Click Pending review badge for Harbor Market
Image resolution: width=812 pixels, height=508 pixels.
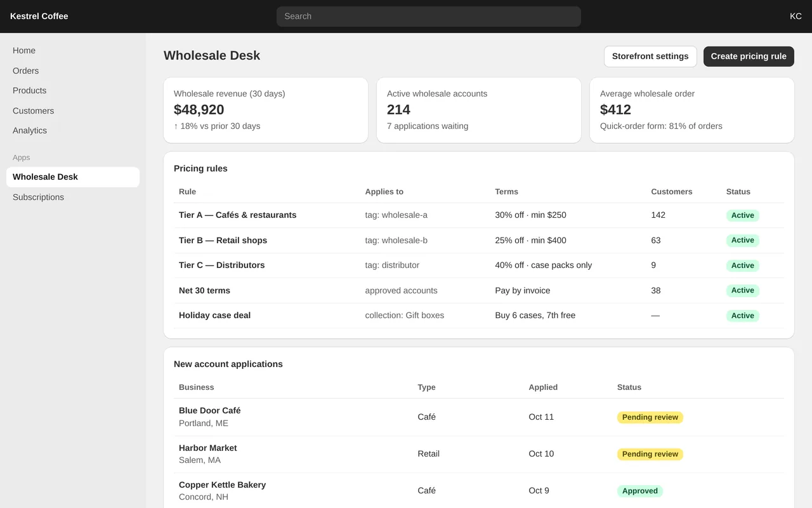[x=650, y=454]
